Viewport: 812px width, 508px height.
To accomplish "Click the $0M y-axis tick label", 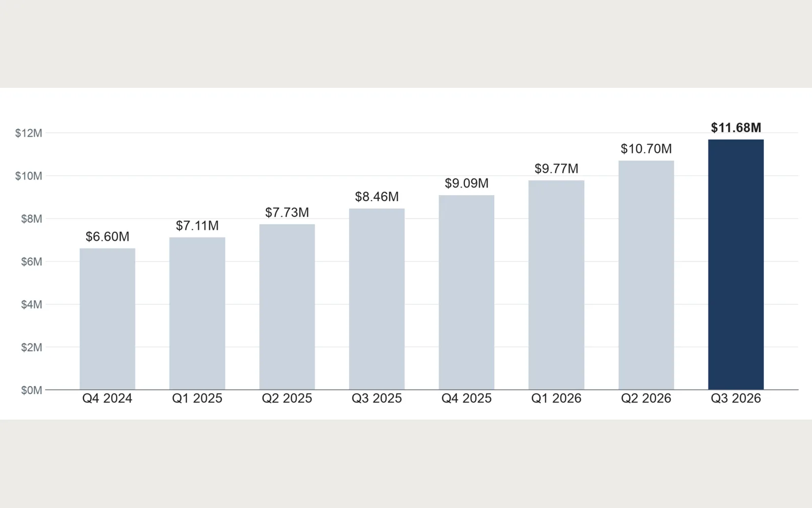I will point(31,390).
